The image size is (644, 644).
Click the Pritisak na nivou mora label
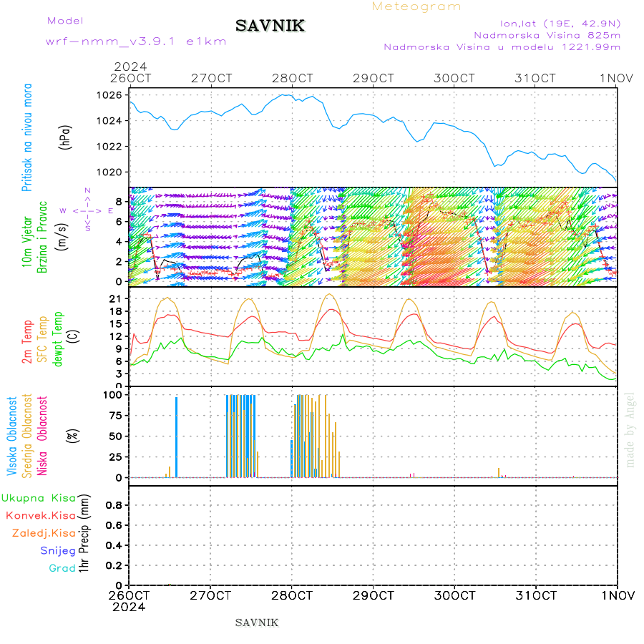tap(26, 137)
